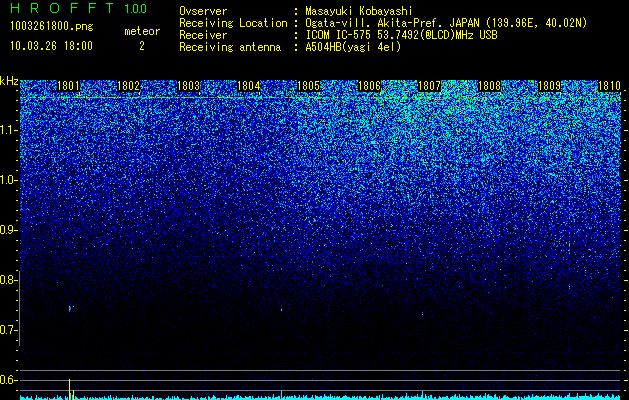Click the meteor echo near 1801
Screen dimensions: 629x400
[70, 308]
